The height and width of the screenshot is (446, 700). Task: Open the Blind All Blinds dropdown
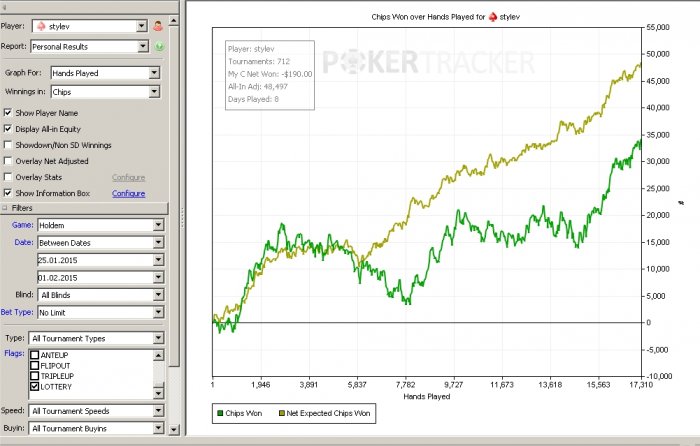(x=158, y=295)
